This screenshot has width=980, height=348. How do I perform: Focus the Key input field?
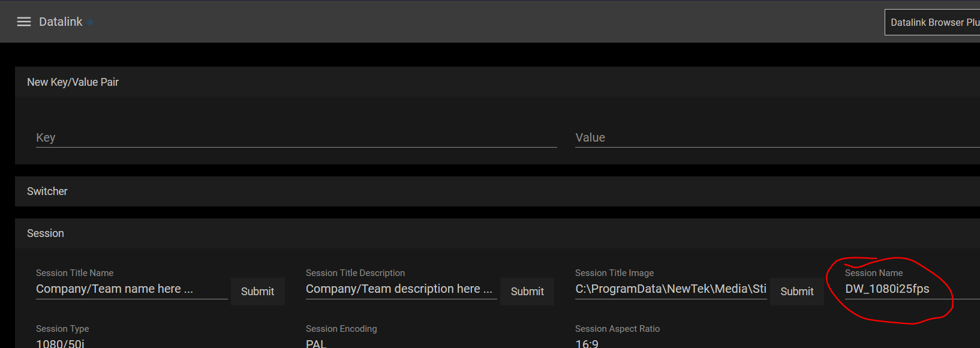click(296, 138)
